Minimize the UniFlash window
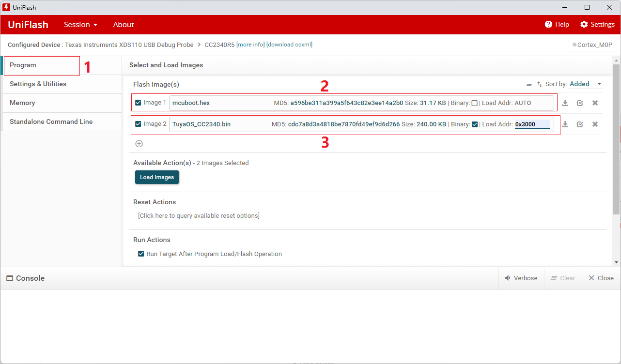Screen dimensions: 621x364 click(x=565, y=7)
